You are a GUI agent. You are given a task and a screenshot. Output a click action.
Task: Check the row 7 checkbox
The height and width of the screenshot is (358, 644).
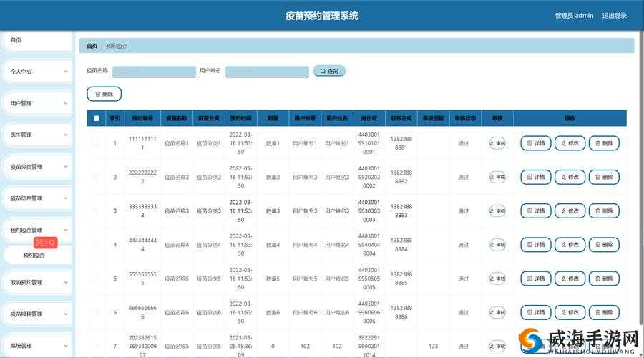(96, 346)
